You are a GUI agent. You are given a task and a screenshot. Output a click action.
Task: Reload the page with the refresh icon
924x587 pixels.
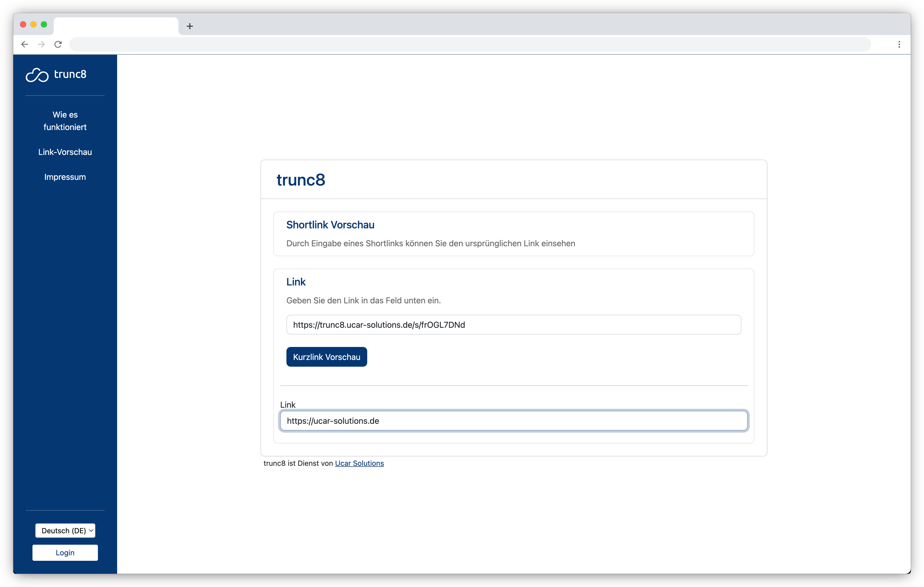coord(58,44)
